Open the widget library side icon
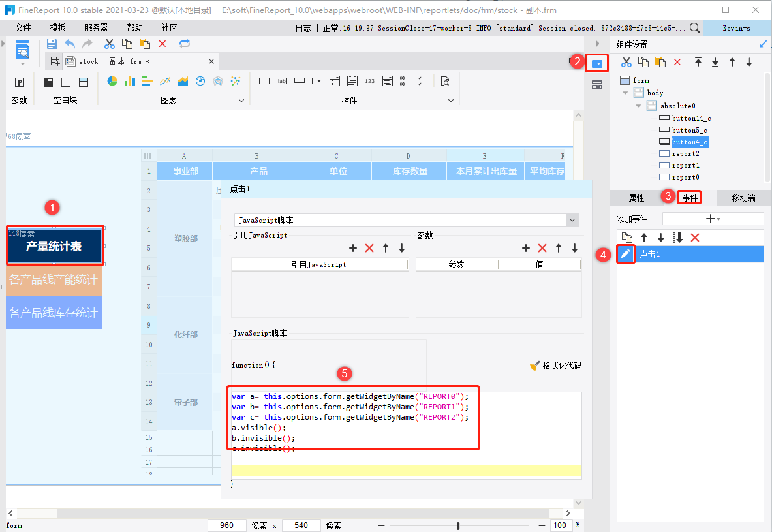This screenshot has height=532, width=772. coord(597,86)
